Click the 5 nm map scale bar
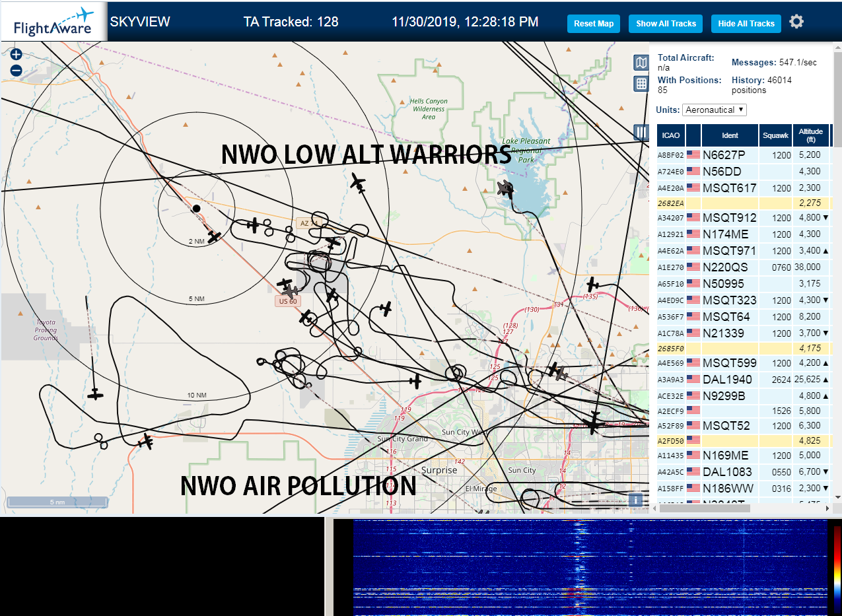 click(57, 502)
